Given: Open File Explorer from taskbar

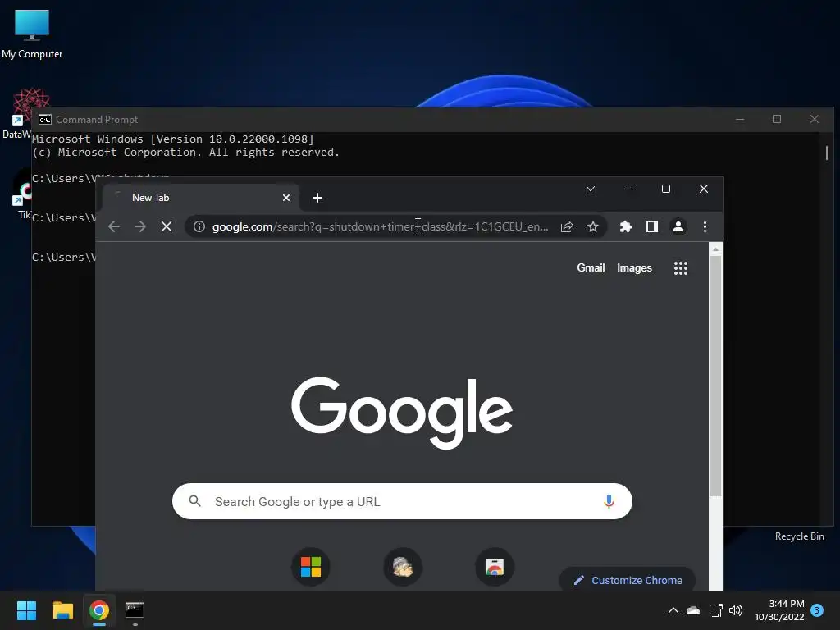Looking at the screenshot, I should pyautogui.click(x=62, y=610).
